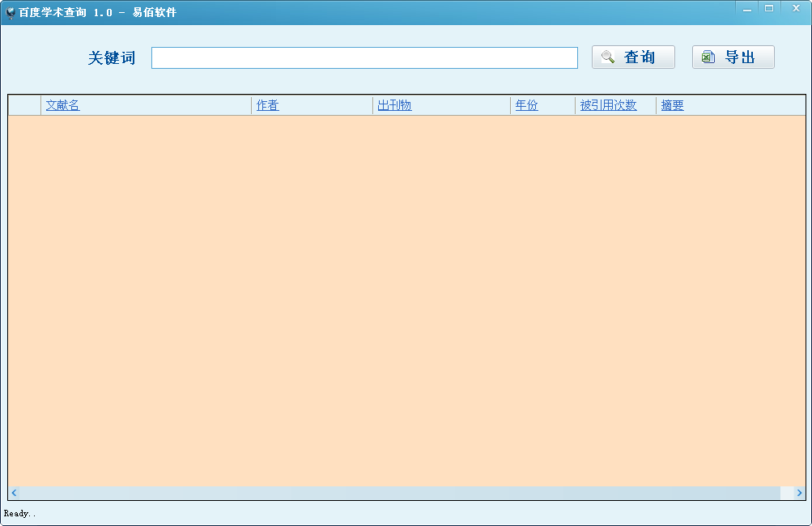Click the 'Ready..' status bar text
This screenshot has width=812, height=526.
(19, 514)
